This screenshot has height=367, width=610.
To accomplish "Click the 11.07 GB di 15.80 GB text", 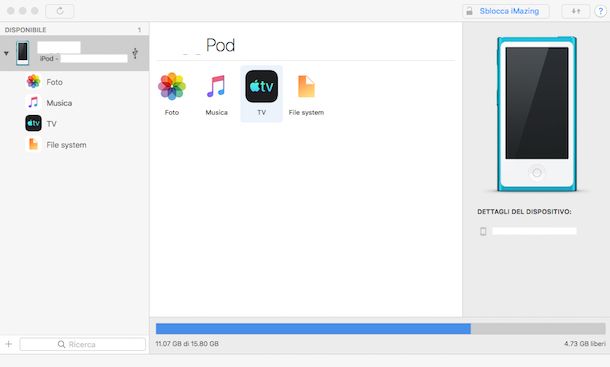I will tap(187, 344).
